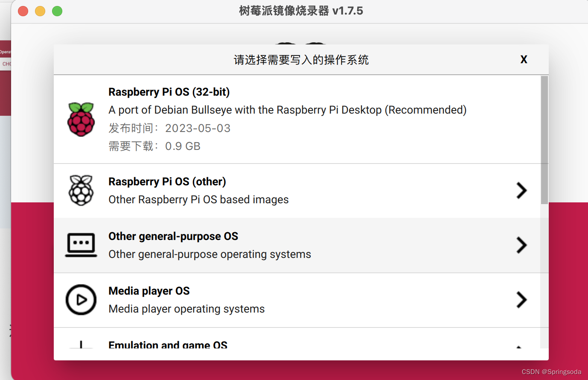Click the "Other Raspberry Pi OS based images" description
Screen dimensions: 588x380
tap(198, 199)
